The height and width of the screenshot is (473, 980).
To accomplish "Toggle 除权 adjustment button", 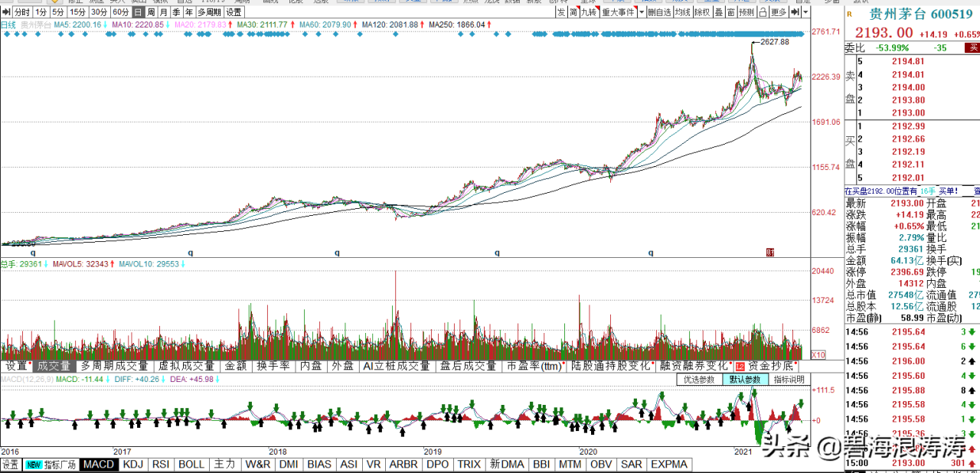I will tap(702, 12).
